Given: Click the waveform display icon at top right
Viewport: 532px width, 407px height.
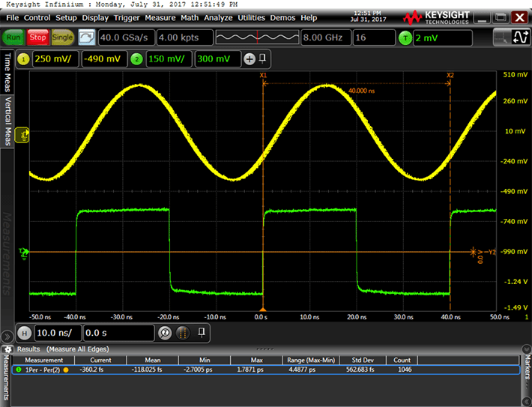Looking at the screenshot, I should (x=517, y=37).
